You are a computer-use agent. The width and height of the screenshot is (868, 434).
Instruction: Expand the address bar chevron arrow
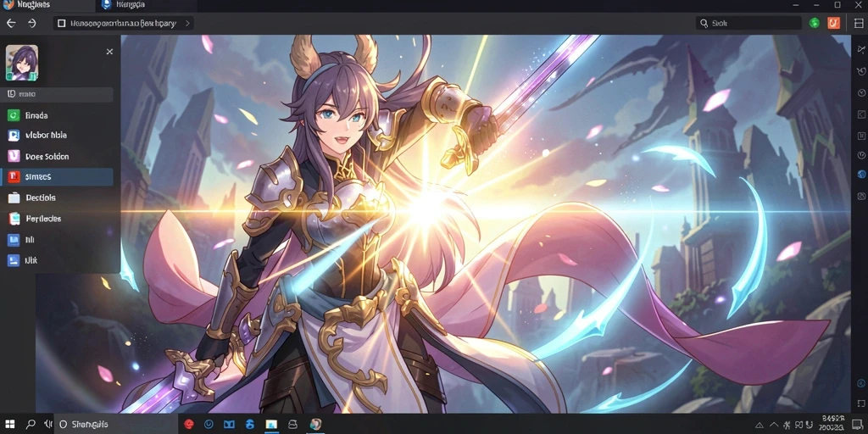187,23
